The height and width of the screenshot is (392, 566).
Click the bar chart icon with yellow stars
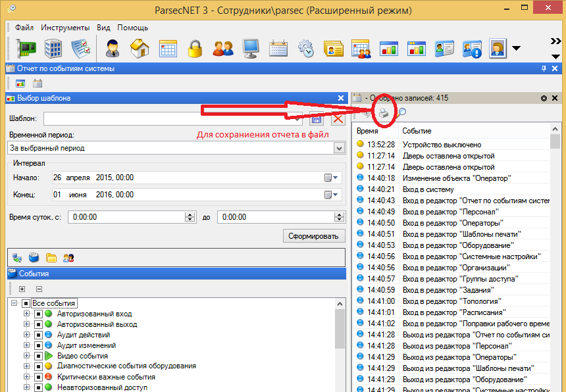416,48
